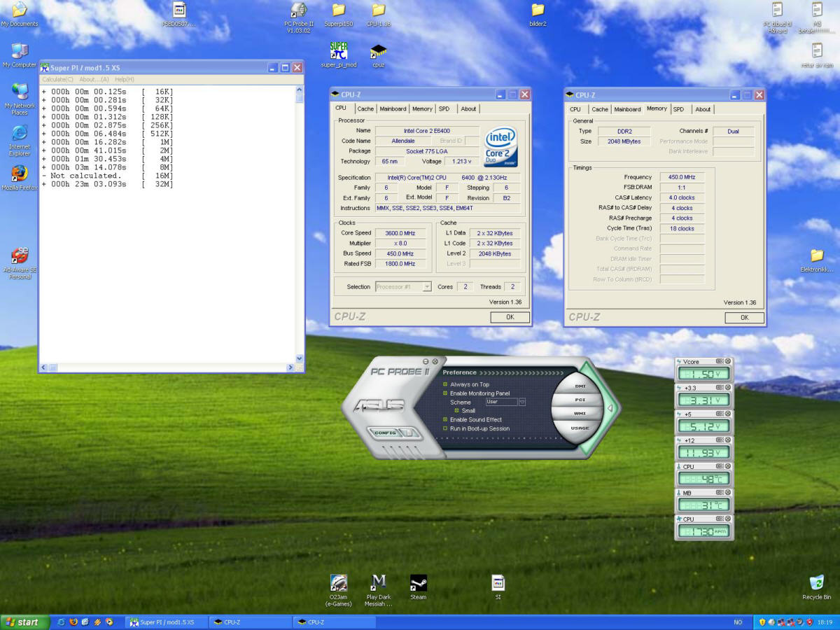Open settings icon on Vcore monitor
The height and width of the screenshot is (630, 840).
720,361
